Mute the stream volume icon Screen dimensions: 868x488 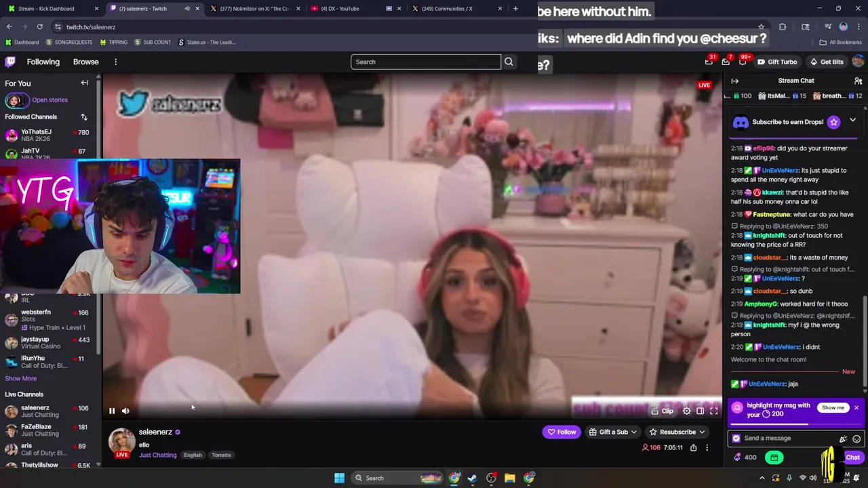[x=125, y=411]
